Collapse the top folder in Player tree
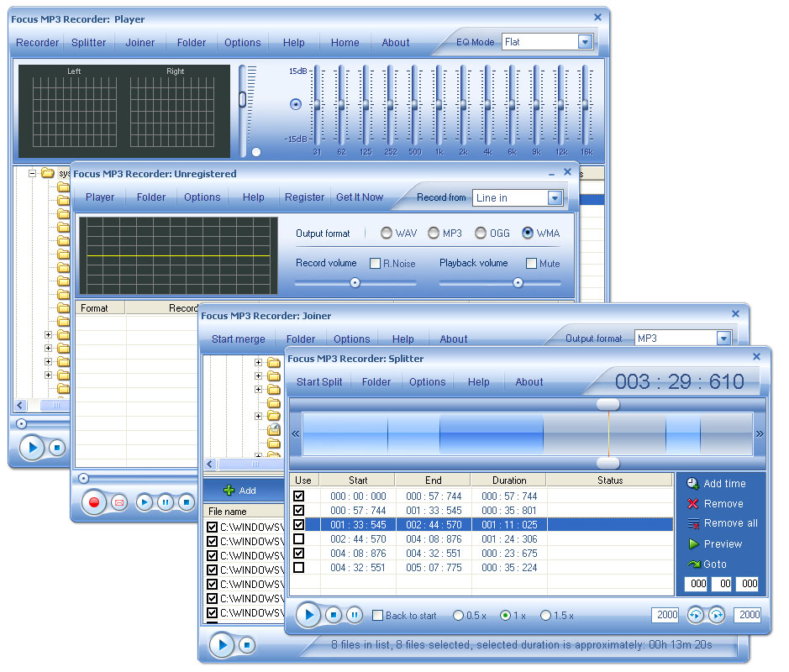The image size is (789, 672). [32, 173]
